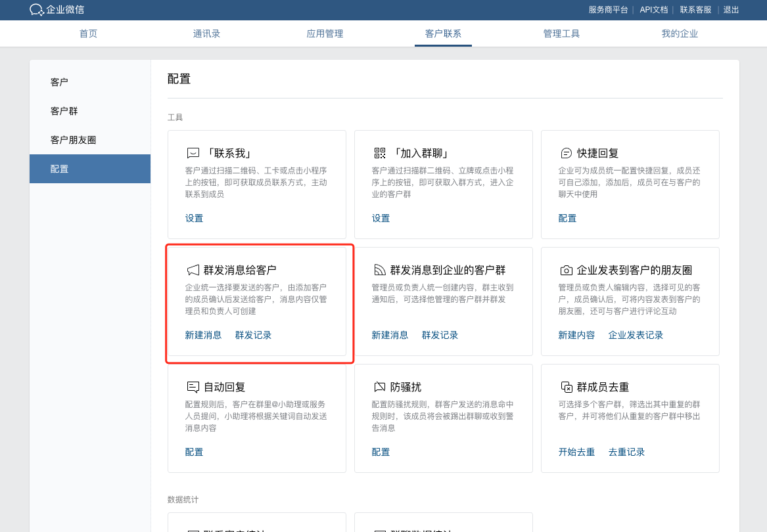Open the 企业发表记录 link
767x532 pixels.
(x=636, y=335)
